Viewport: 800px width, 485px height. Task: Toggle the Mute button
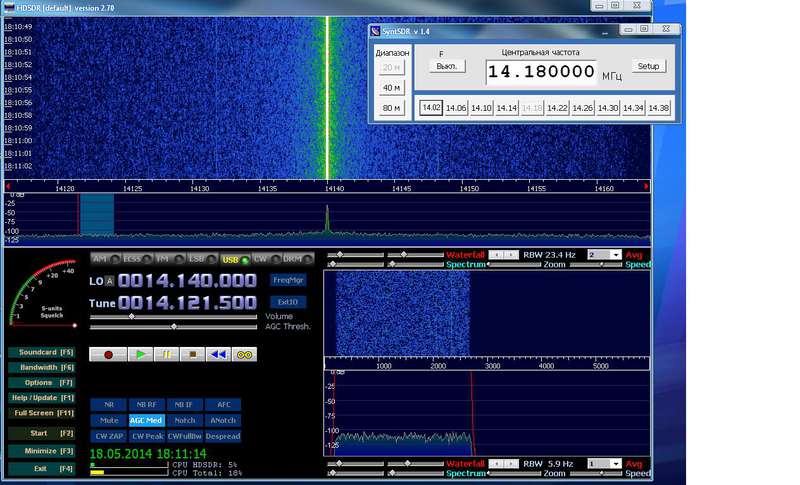[x=109, y=420]
